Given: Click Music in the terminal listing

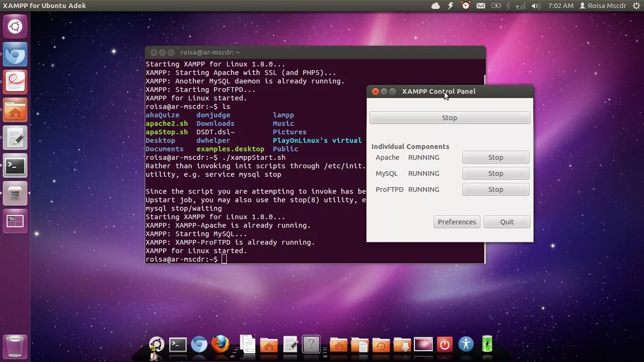Looking at the screenshot, I should [x=283, y=123].
